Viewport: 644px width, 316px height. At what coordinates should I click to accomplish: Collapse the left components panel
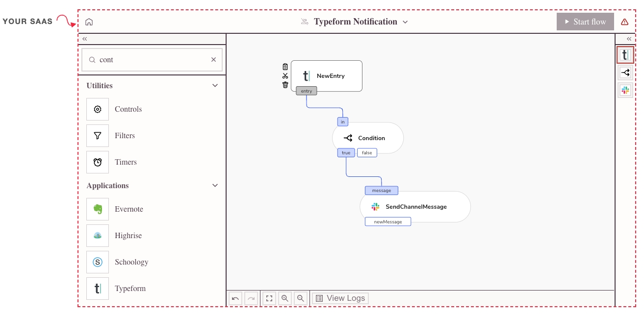[x=85, y=39]
